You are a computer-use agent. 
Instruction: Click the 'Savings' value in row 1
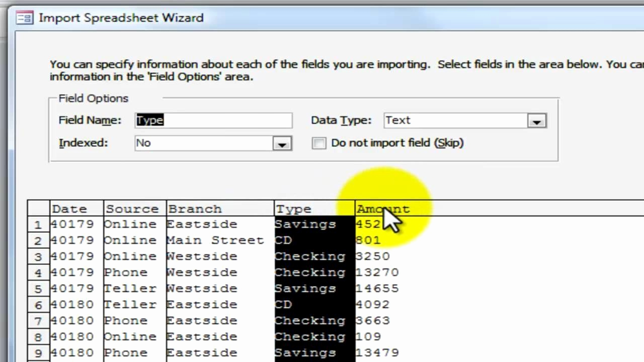[305, 224]
